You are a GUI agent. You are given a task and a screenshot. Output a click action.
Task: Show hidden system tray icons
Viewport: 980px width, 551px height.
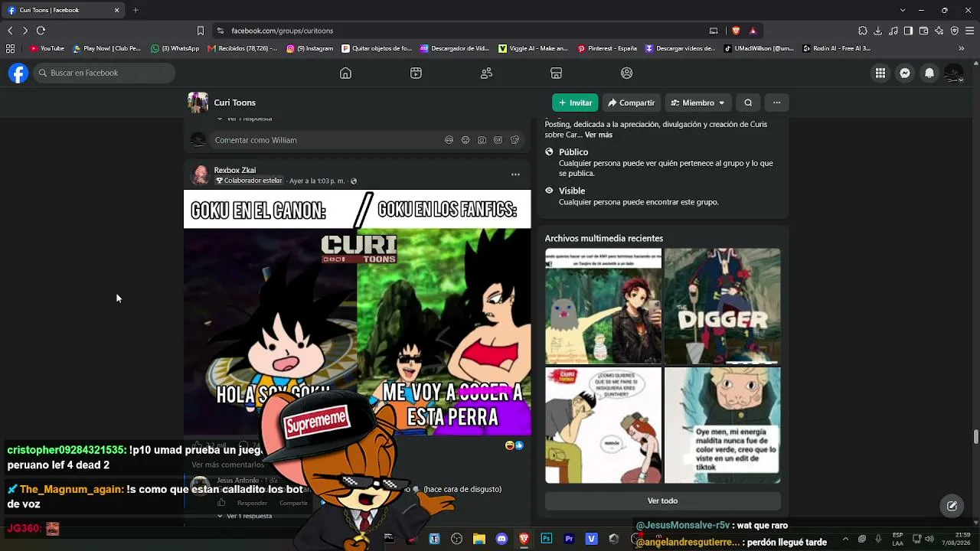pos(845,539)
